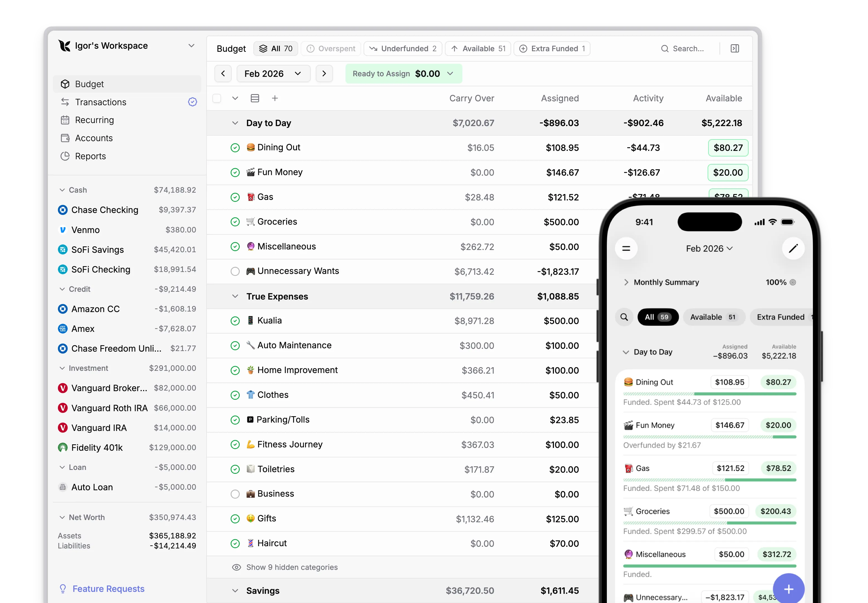Toggle the select-all checkbox above the categories

coord(216,98)
